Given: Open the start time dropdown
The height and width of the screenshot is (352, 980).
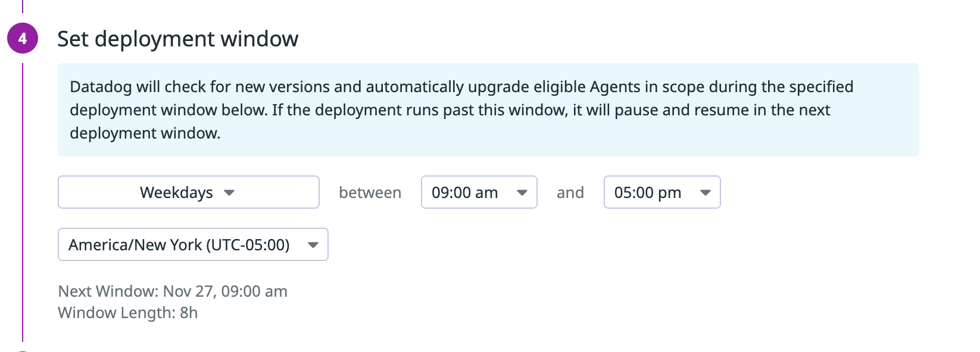Looking at the screenshot, I should tap(479, 192).
